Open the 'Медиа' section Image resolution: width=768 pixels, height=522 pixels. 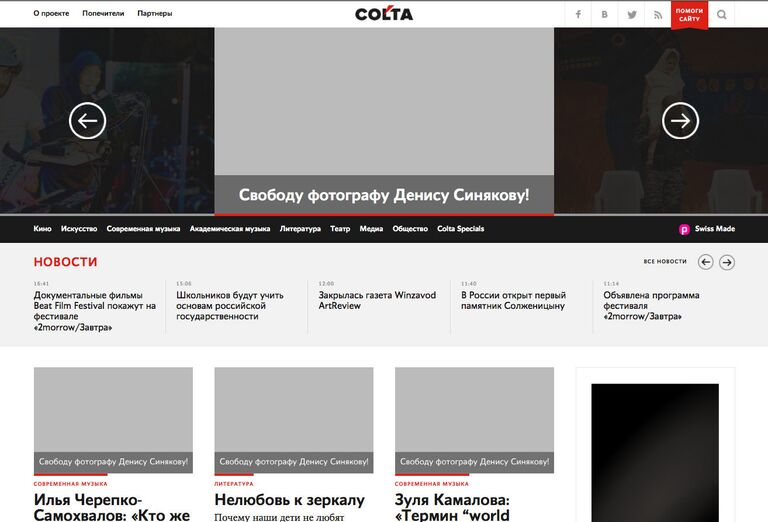click(371, 229)
